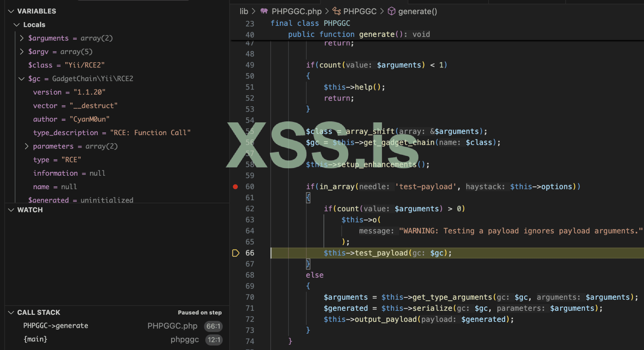Click line number 70 in the gutter
The image size is (644, 350).
250,297
